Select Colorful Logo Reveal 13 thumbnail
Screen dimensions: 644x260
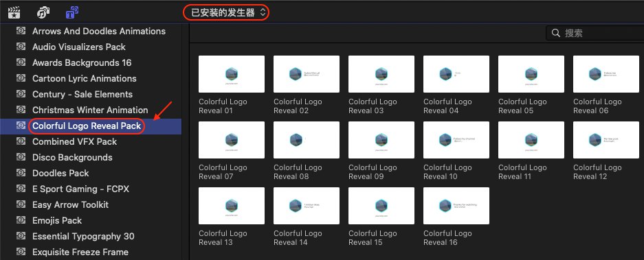(232, 206)
